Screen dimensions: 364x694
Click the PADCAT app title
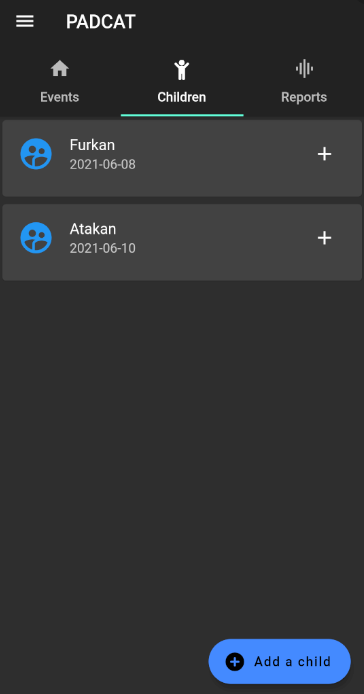pos(101,22)
